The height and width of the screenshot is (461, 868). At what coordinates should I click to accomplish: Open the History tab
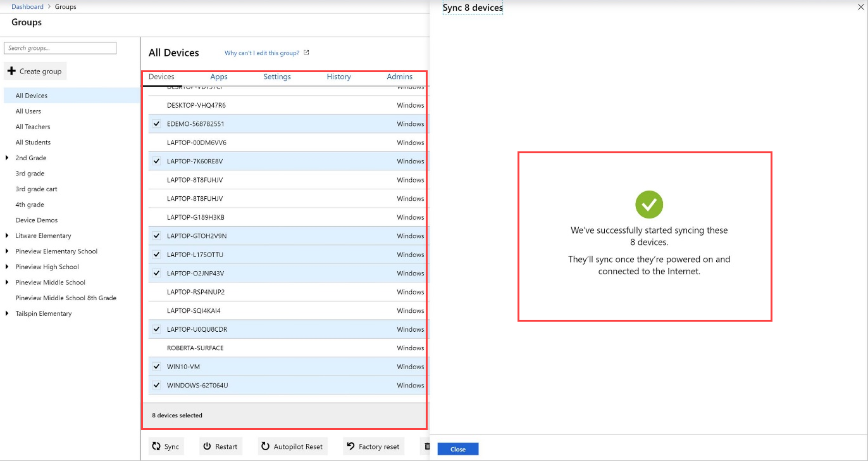(x=338, y=77)
